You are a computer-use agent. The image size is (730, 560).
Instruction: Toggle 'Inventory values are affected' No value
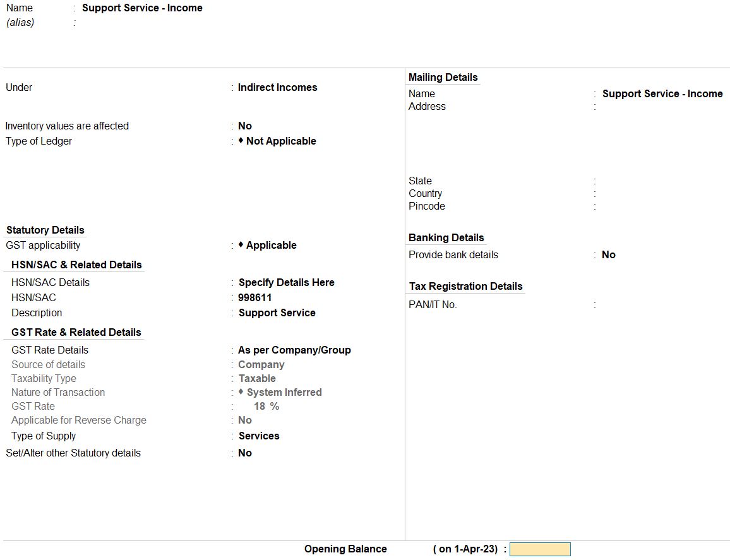point(245,126)
